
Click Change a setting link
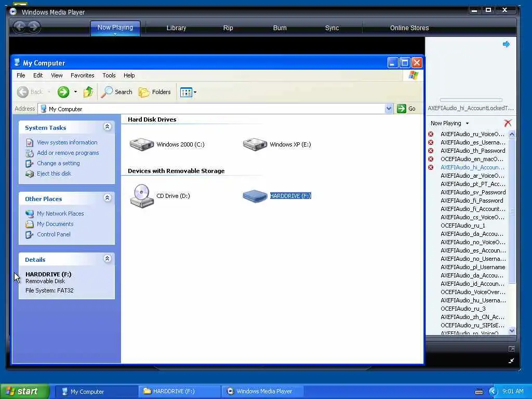58,163
